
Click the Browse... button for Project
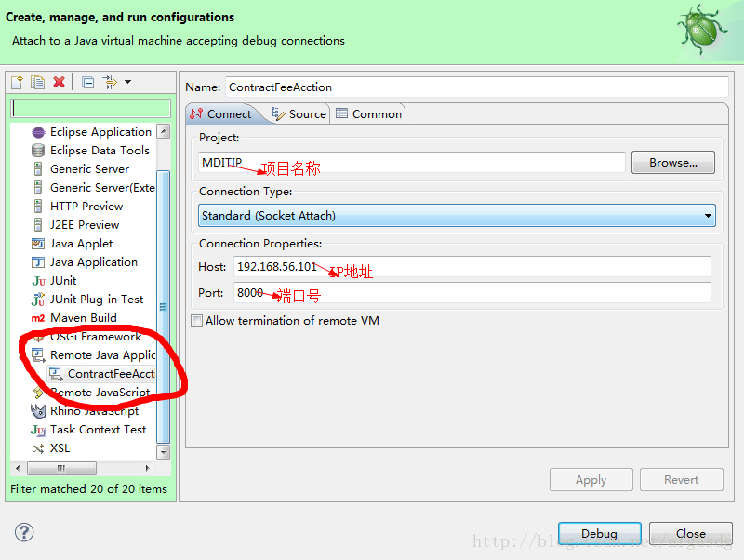(x=672, y=162)
